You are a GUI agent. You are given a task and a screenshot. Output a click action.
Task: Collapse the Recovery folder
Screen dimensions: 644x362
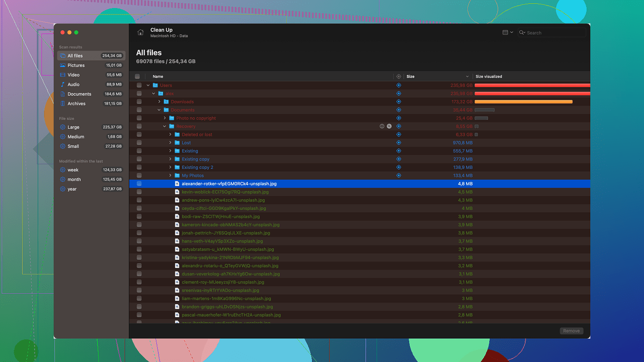pyautogui.click(x=165, y=126)
